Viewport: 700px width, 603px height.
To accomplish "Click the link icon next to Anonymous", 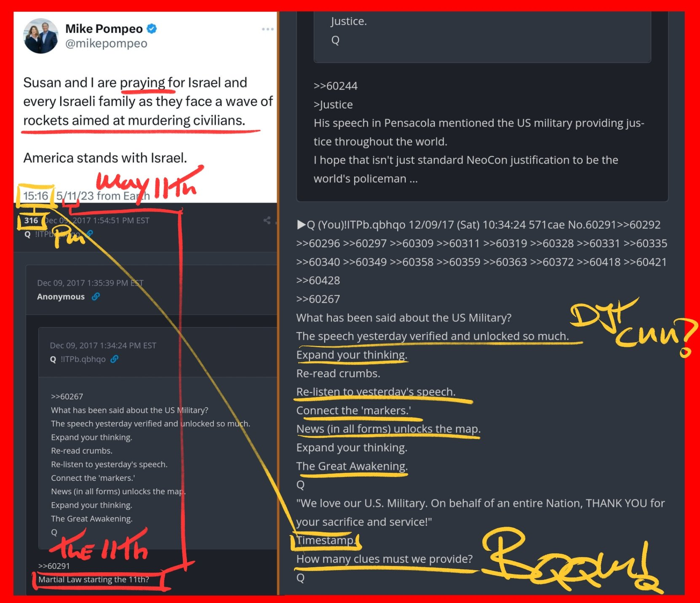I will (96, 297).
